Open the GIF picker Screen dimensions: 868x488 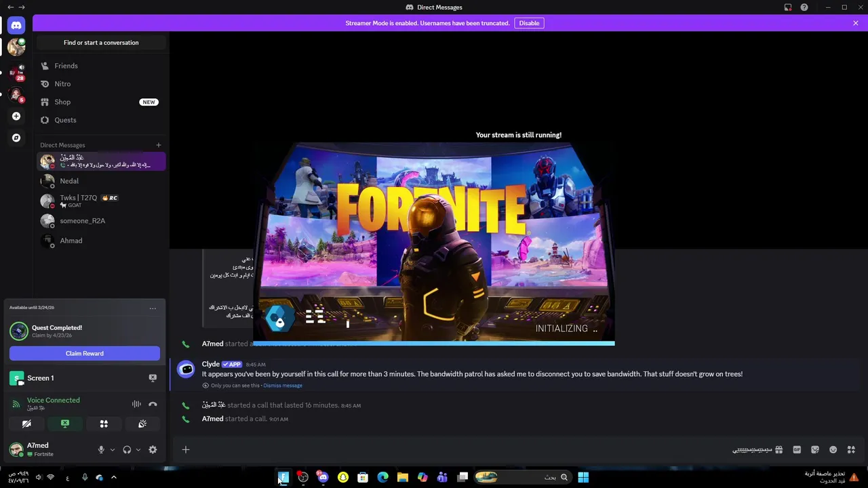(x=797, y=449)
